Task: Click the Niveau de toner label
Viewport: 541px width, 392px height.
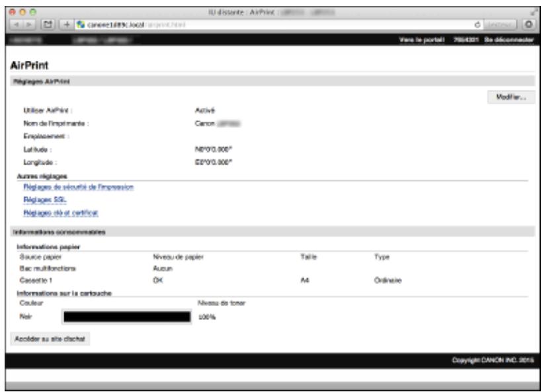Action: 221,303
